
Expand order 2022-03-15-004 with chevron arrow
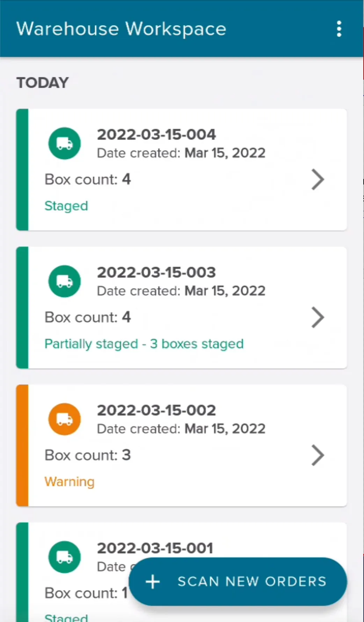click(318, 180)
